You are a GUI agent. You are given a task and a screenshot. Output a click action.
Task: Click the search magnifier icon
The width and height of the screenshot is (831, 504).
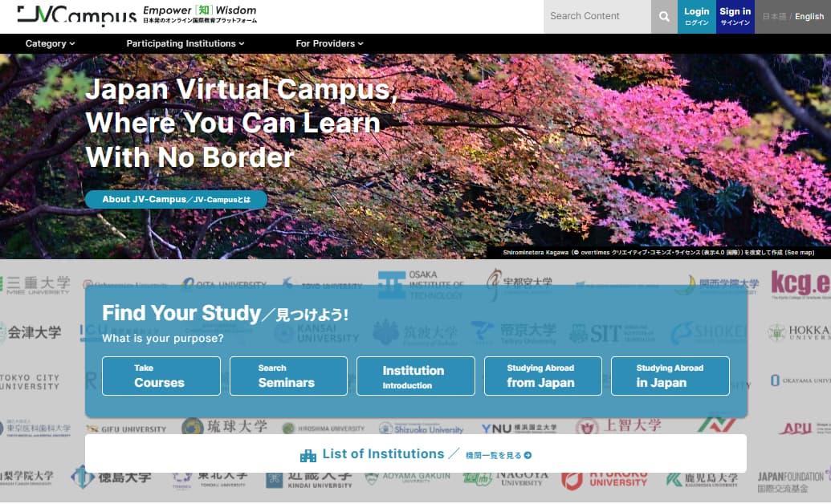(x=664, y=16)
